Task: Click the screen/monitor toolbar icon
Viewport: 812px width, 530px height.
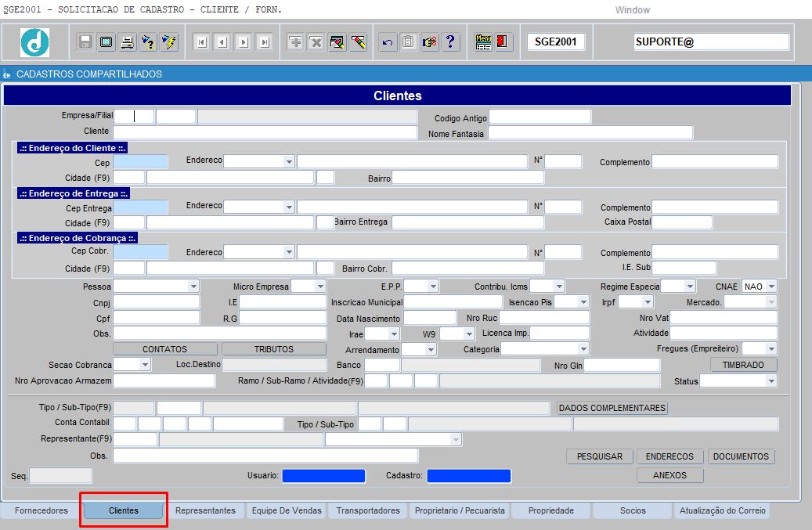Action: 106,42
